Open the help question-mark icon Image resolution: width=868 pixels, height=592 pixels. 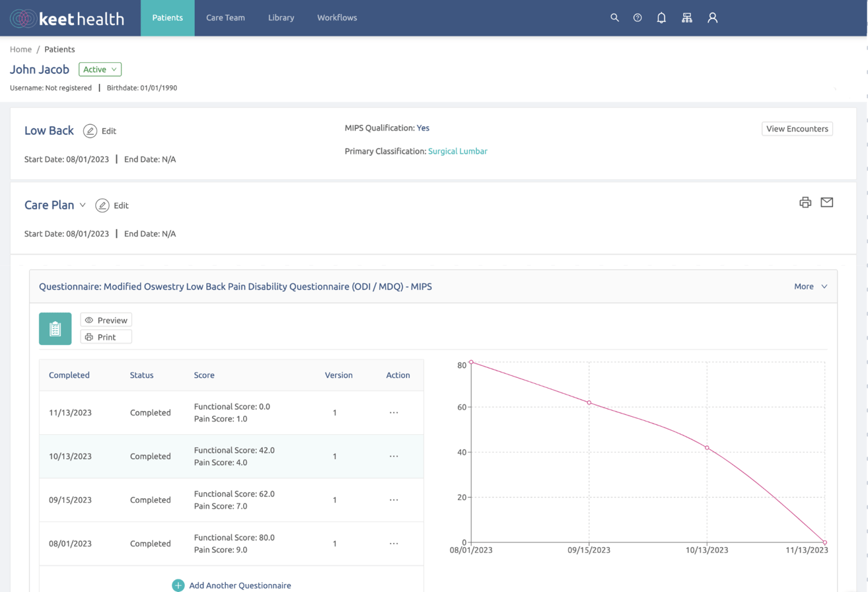point(637,18)
